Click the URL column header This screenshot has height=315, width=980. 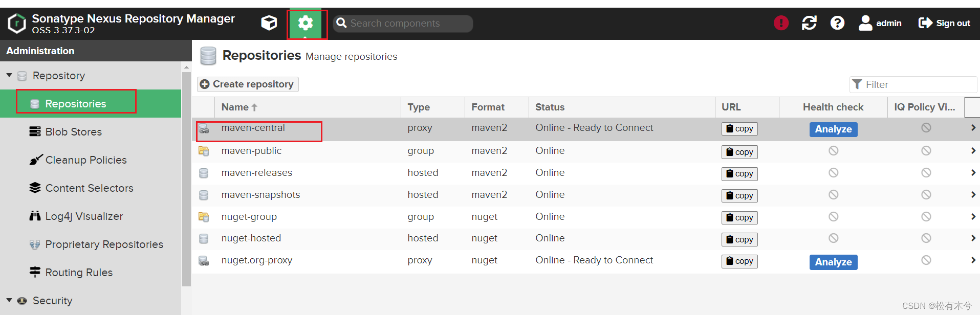click(x=747, y=107)
